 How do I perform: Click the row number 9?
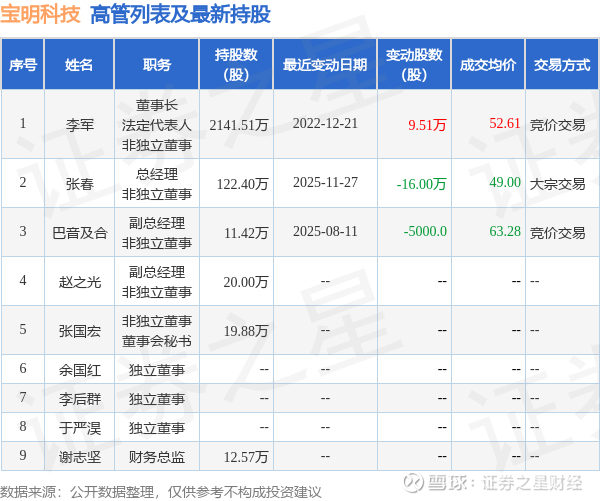23,455
